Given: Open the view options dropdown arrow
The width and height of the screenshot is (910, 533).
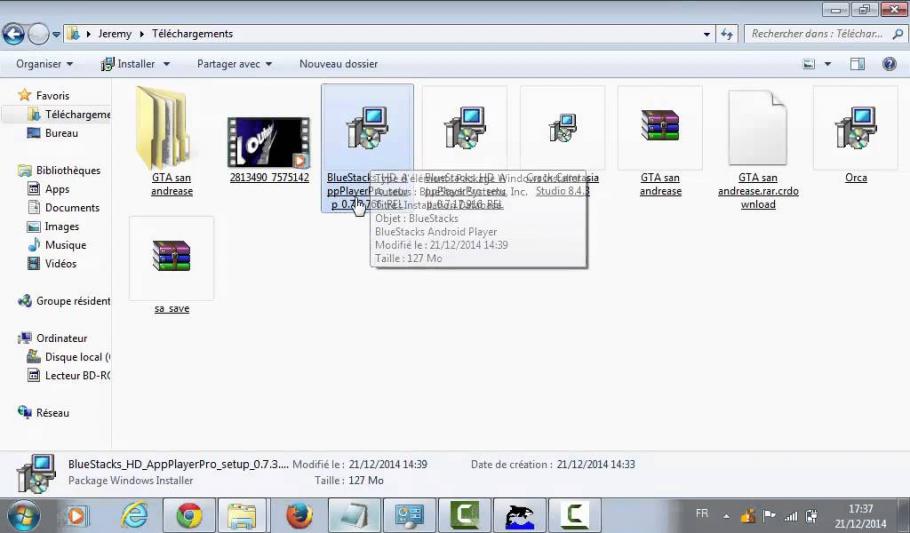Looking at the screenshot, I should coord(828,64).
